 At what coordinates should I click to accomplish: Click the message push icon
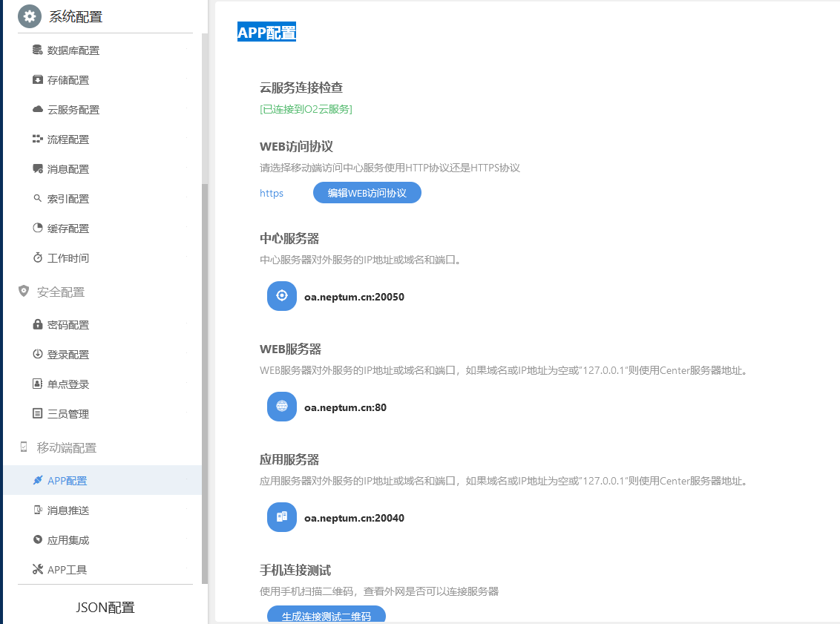[x=38, y=510]
